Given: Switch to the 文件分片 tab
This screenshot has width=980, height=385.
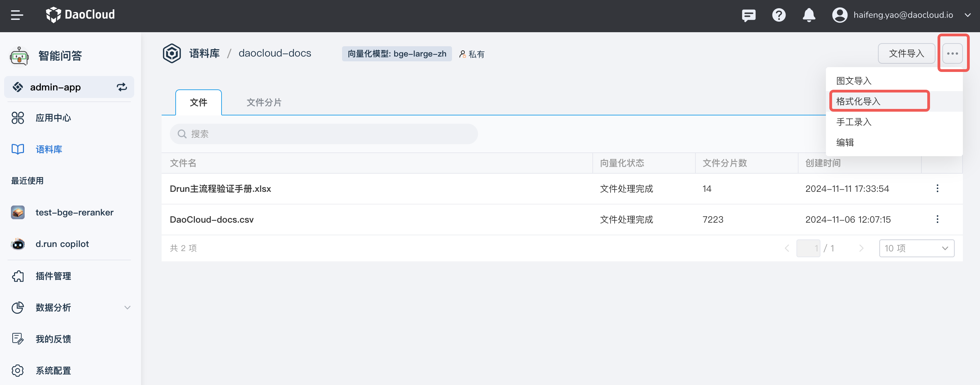Looking at the screenshot, I should [264, 102].
